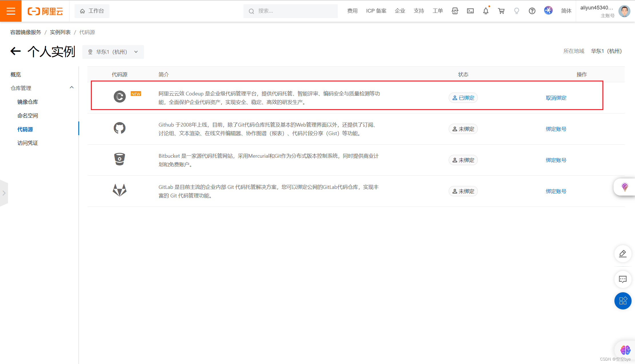Open the 企业 menu

coord(400,11)
